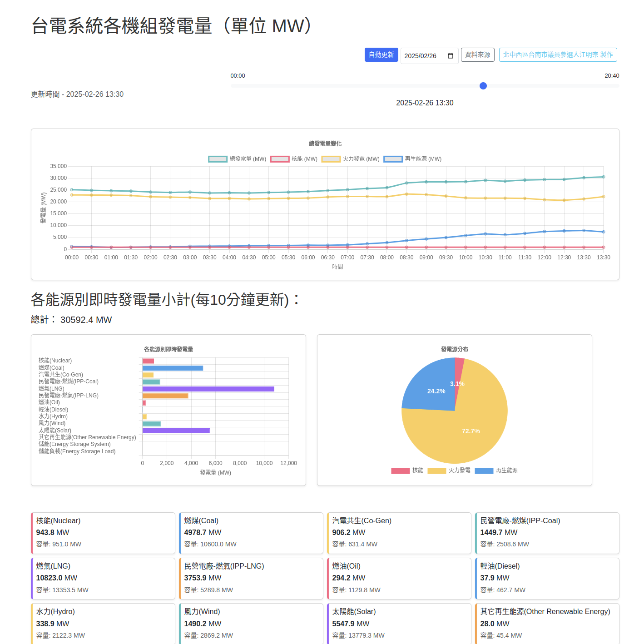Click the 資料來源 data source button
The width and height of the screenshot is (644, 644).
click(477, 55)
